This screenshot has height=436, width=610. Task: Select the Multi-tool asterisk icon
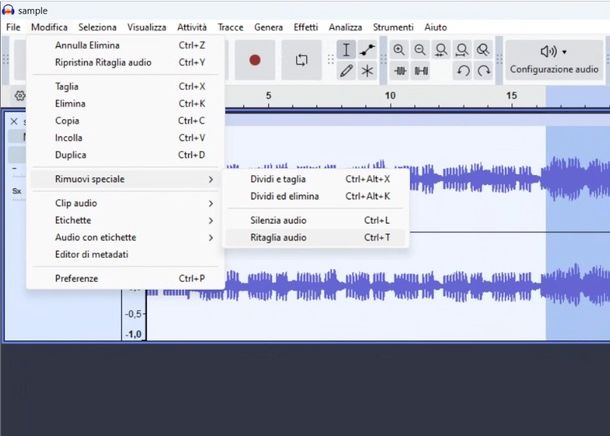(367, 71)
